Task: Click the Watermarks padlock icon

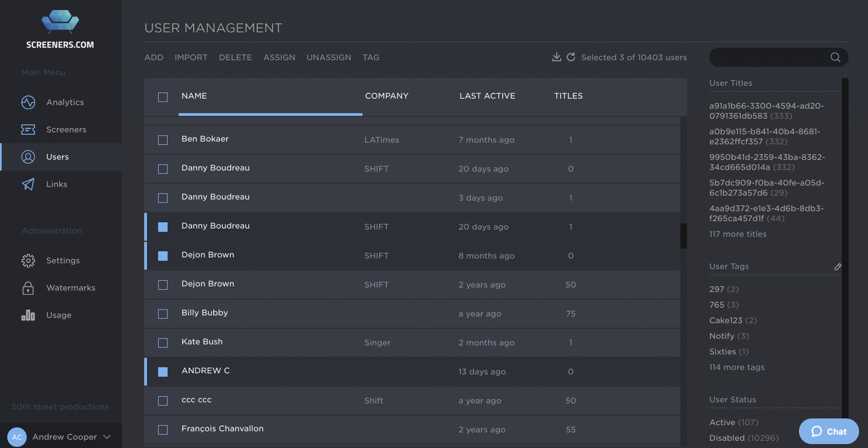Action: [x=28, y=288]
